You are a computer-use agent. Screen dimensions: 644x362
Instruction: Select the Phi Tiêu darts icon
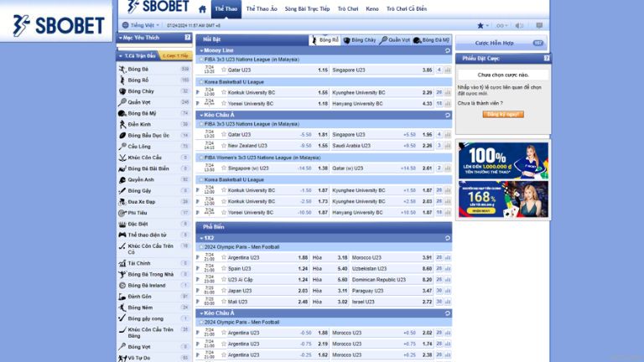pyautogui.click(x=122, y=213)
